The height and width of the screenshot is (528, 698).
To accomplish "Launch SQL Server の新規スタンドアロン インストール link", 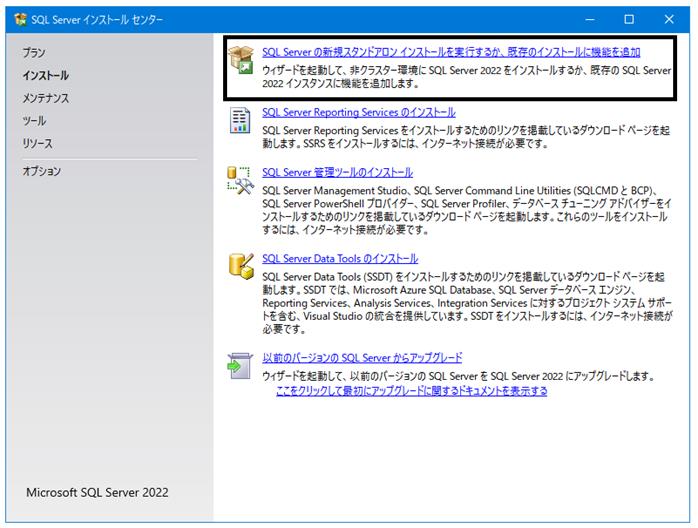I will click(451, 52).
